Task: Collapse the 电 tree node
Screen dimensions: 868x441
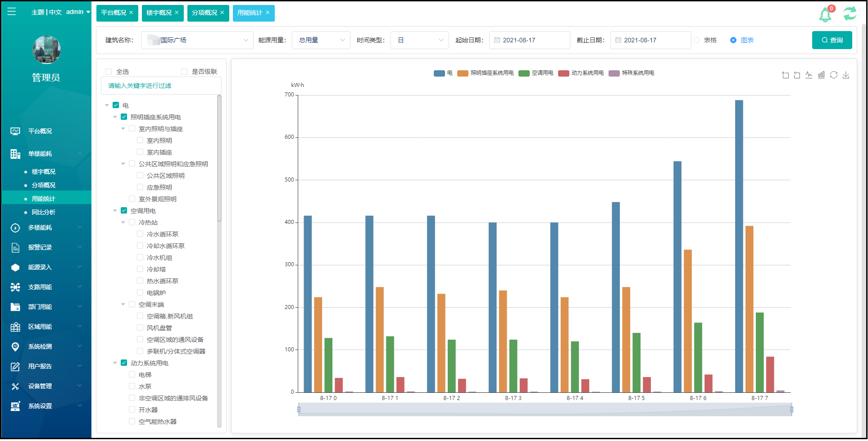Action: [107, 105]
